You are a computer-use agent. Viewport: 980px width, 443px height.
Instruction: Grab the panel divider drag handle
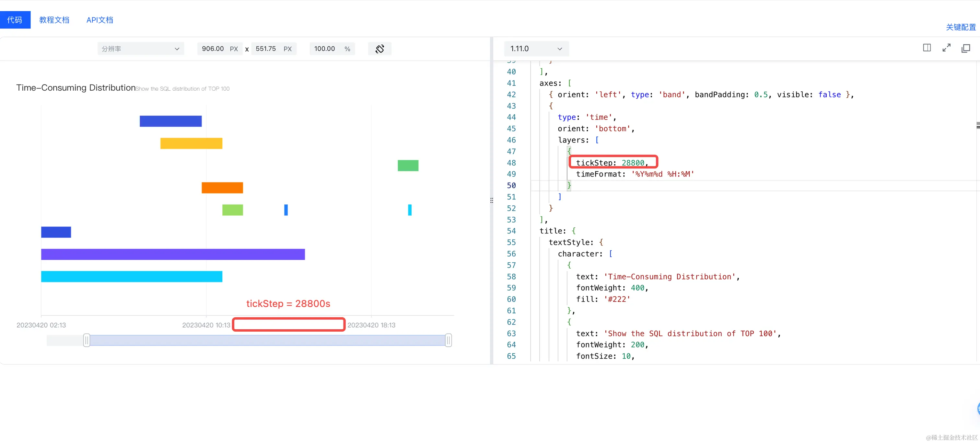[x=492, y=200]
